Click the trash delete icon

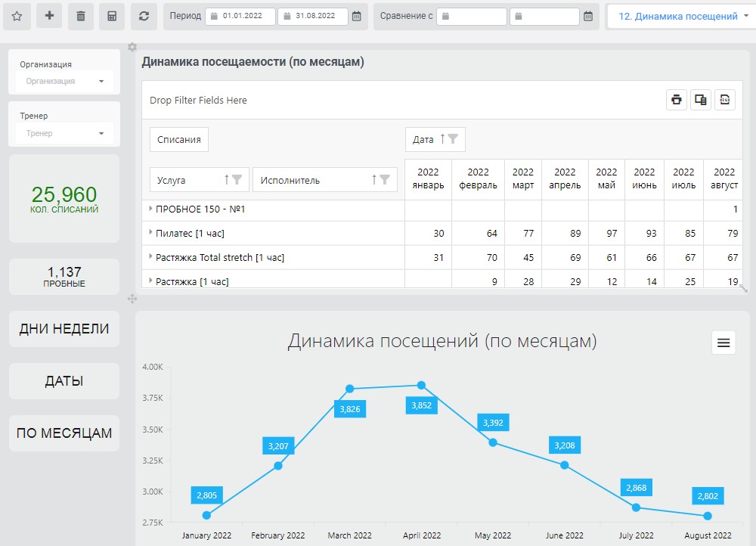81,17
